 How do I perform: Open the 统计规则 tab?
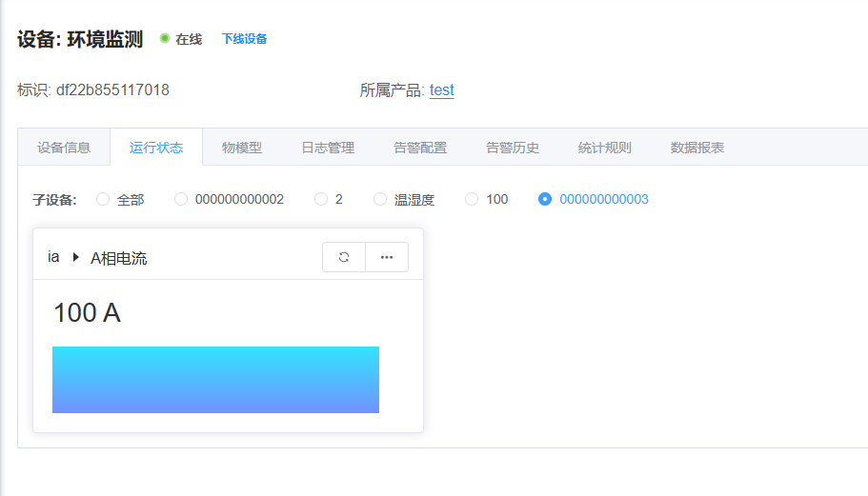coord(604,148)
